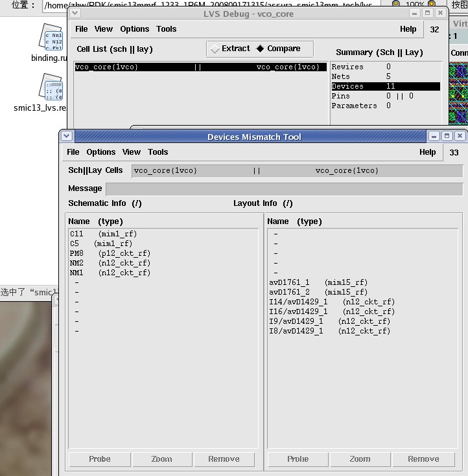Maximize the LVS Debug window

click(427, 13)
